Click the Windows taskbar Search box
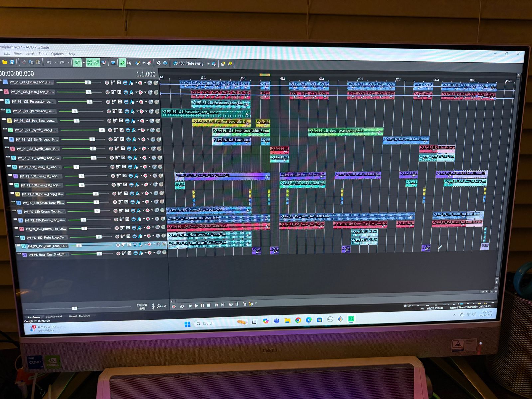532x399 pixels. [208, 323]
